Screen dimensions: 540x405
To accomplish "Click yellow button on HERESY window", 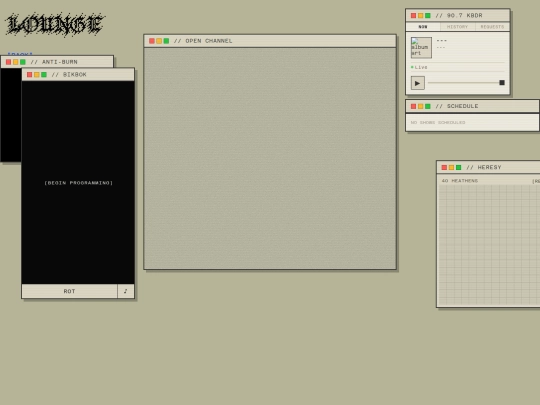I will pyautogui.click(x=451, y=167).
